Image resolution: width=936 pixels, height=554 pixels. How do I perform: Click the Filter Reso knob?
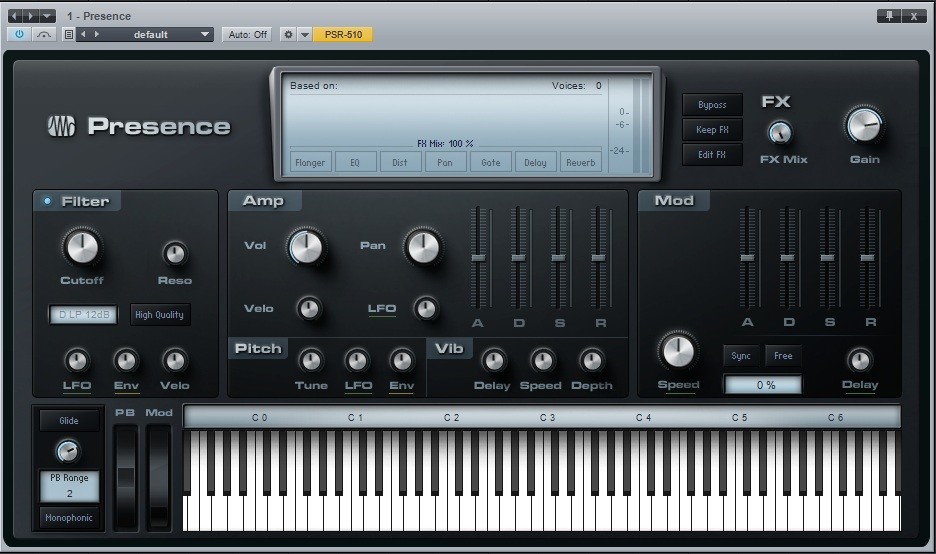[175, 253]
